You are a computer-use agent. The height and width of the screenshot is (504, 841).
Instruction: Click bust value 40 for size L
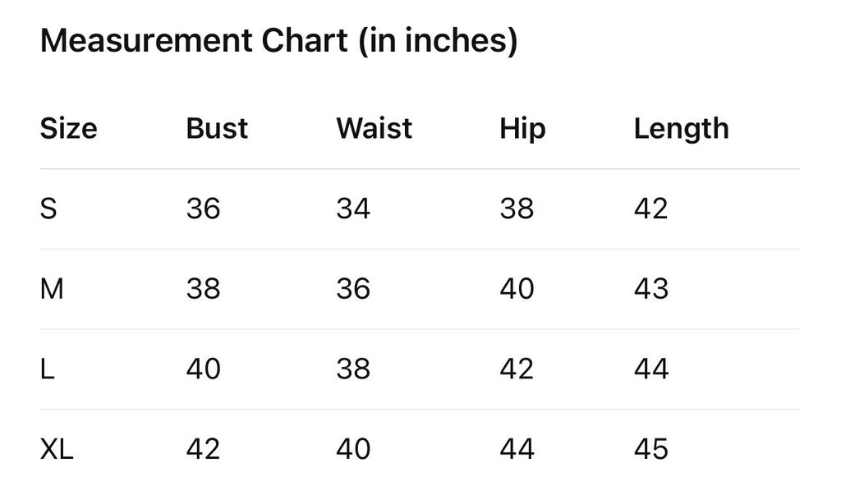pos(203,369)
